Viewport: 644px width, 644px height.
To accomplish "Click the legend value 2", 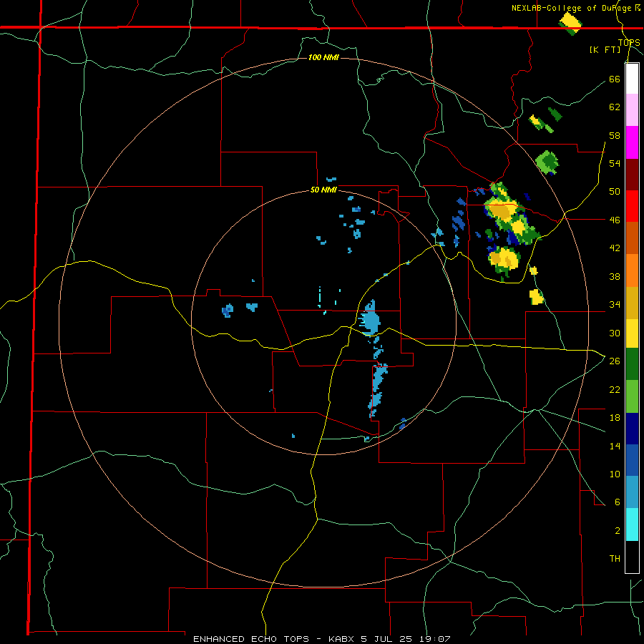I will click(618, 531).
